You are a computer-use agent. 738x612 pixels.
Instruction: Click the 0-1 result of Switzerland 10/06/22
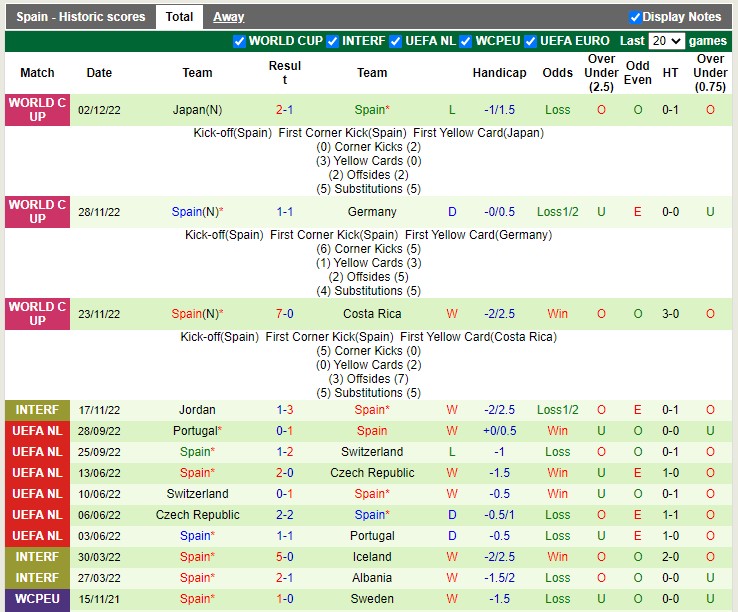[x=284, y=494]
